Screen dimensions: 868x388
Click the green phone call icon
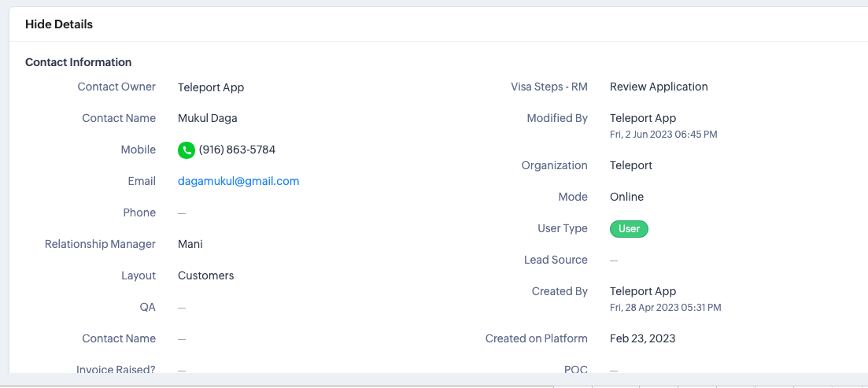click(x=186, y=150)
